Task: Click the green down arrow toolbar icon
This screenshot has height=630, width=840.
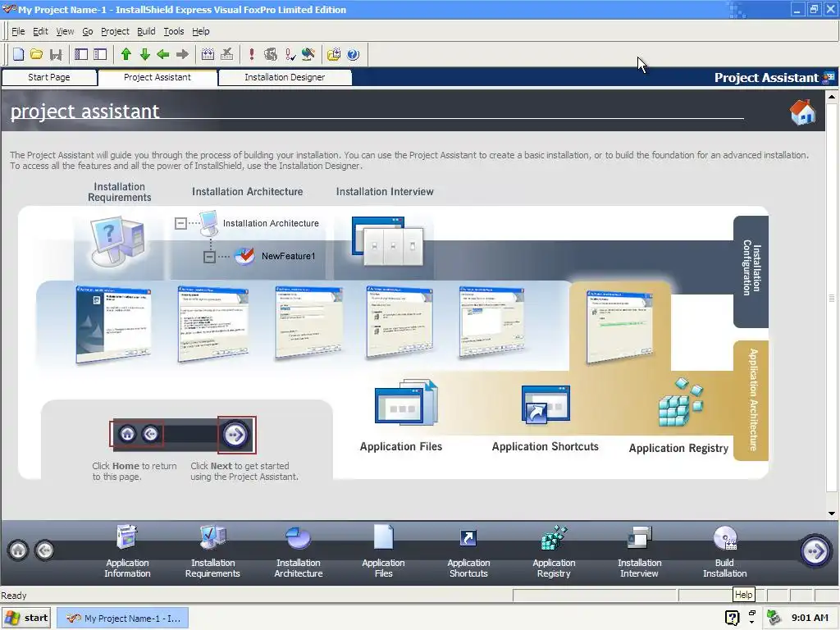Action: coord(144,54)
